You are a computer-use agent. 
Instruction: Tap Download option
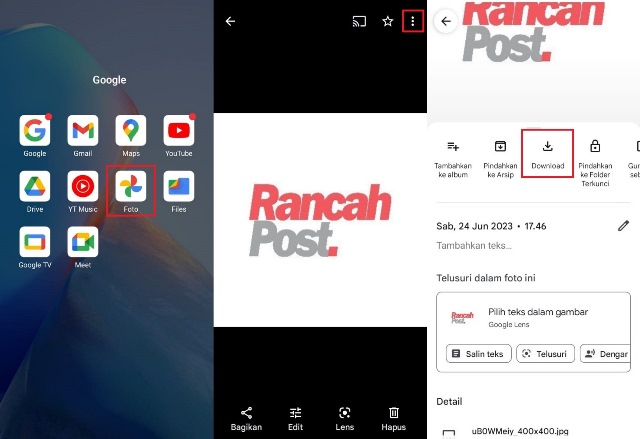[x=548, y=155]
